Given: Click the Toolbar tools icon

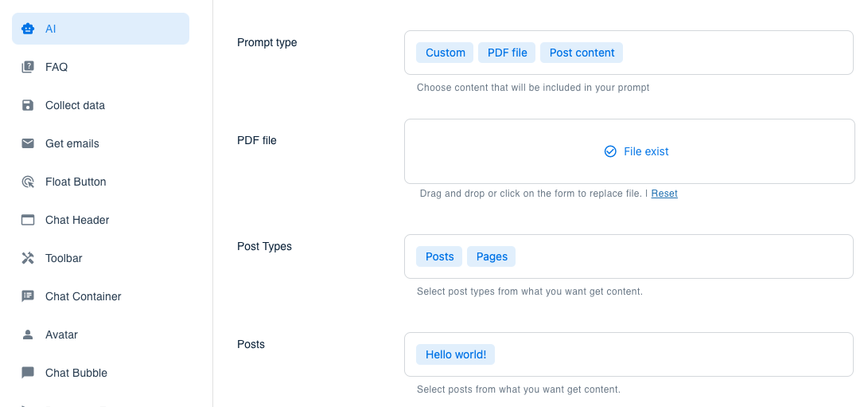Looking at the screenshot, I should point(28,258).
